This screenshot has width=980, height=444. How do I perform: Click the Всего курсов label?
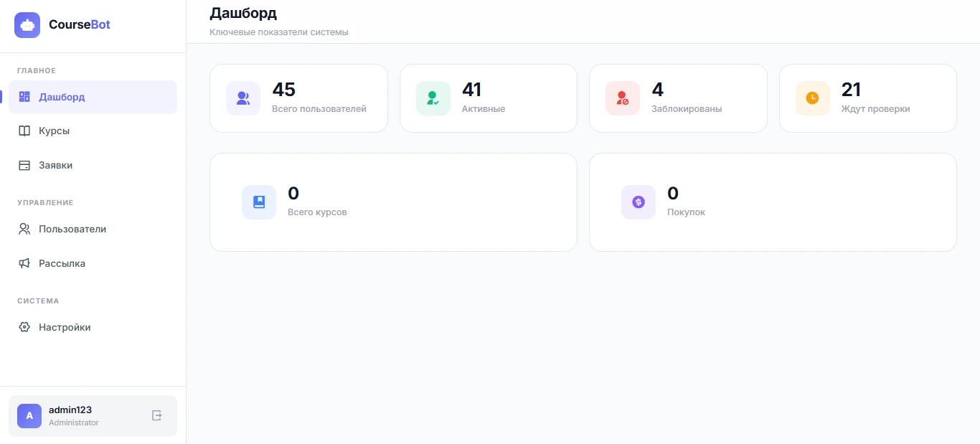[x=317, y=212]
